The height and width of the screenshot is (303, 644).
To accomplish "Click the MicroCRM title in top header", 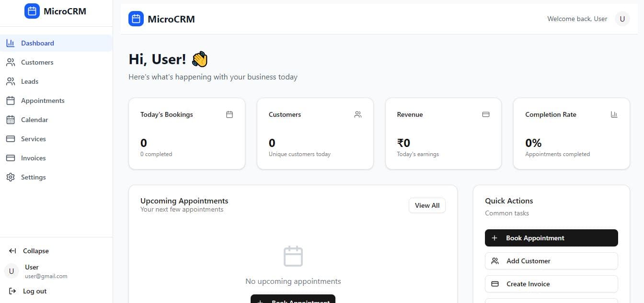I will pos(171,19).
